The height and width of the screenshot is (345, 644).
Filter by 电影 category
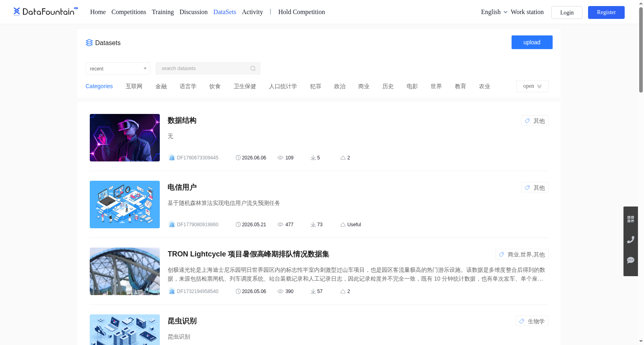[412, 86]
